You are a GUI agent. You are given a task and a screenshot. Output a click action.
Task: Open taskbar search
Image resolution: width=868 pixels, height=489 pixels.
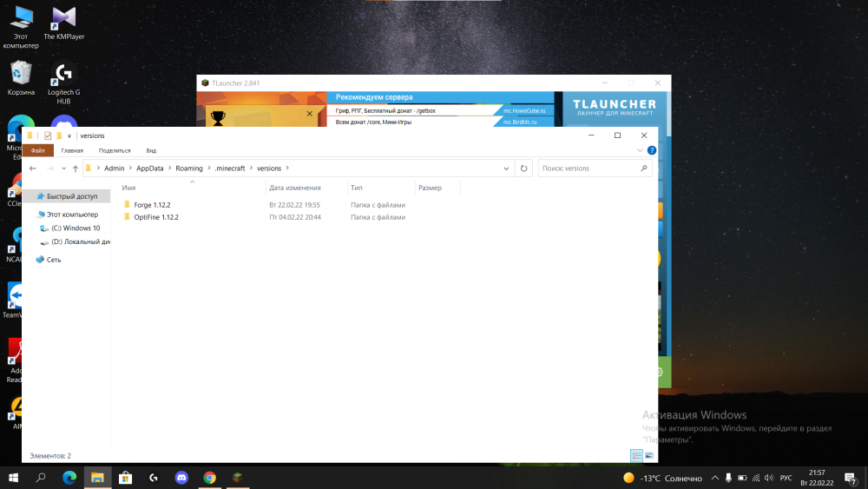[41, 478]
